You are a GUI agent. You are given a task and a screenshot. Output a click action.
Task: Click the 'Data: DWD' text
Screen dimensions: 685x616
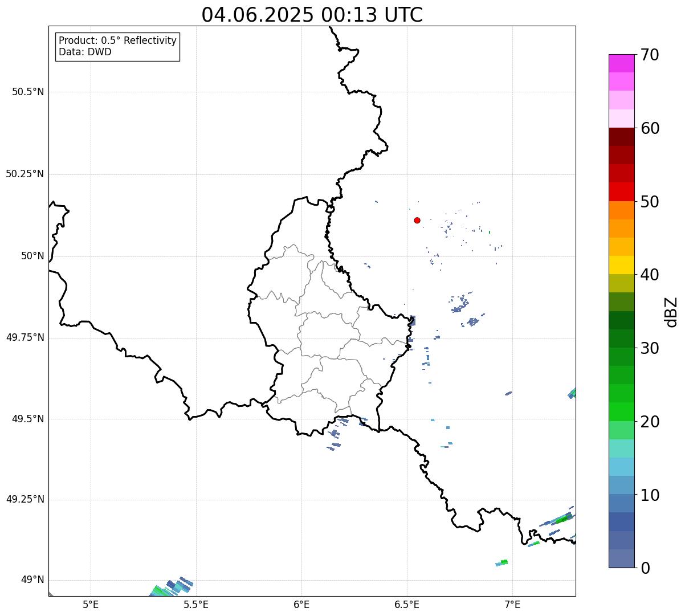(85, 52)
